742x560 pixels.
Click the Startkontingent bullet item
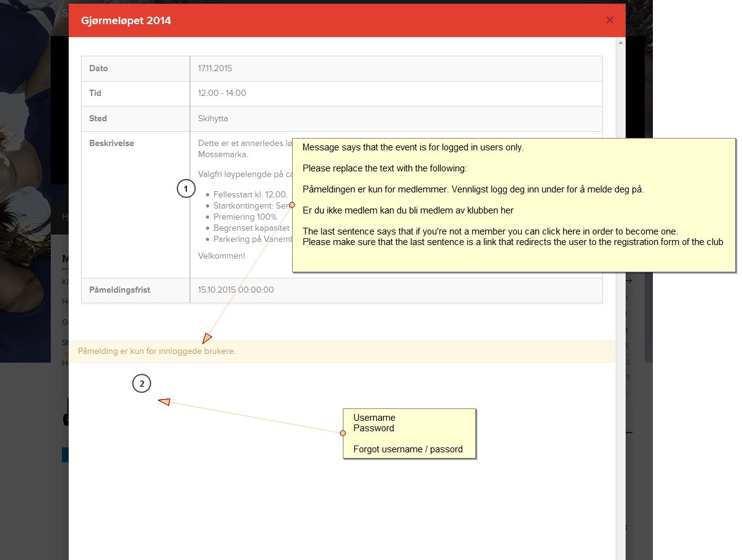[x=252, y=205]
